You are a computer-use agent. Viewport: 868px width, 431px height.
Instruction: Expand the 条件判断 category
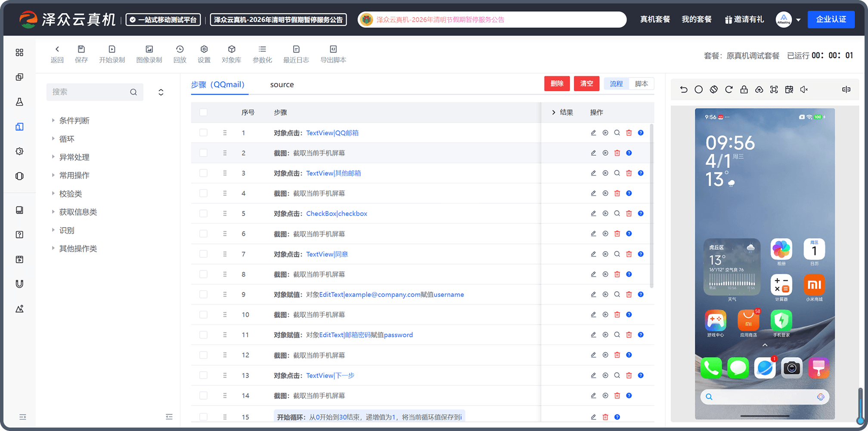point(53,120)
